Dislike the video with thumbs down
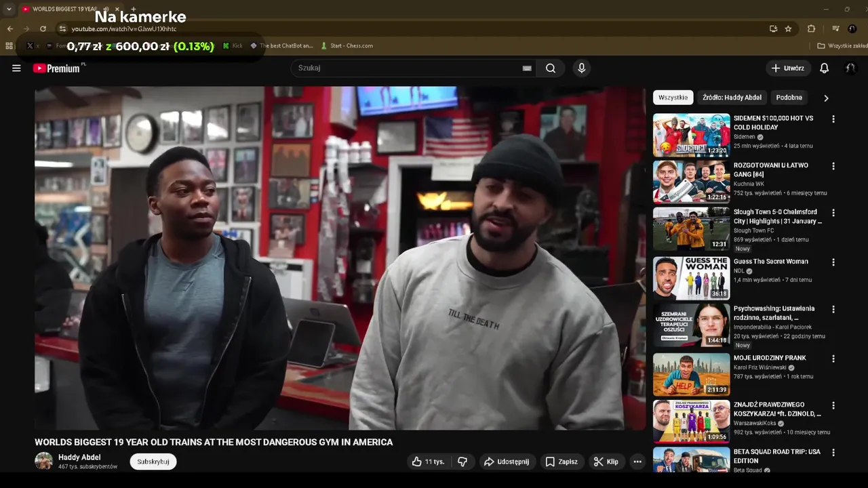The image size is (868, 488). tap(462, 462)
